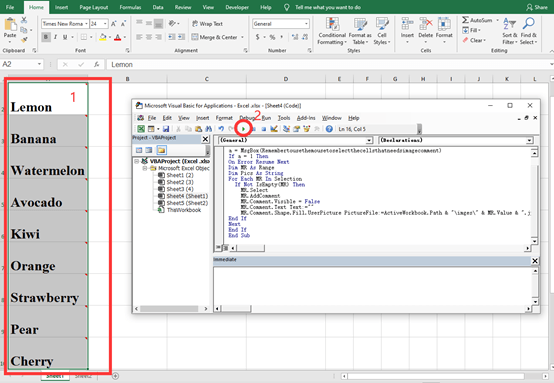Apply the yellow fill color bucket
This screenshot has height=383, width=554.
102,37
